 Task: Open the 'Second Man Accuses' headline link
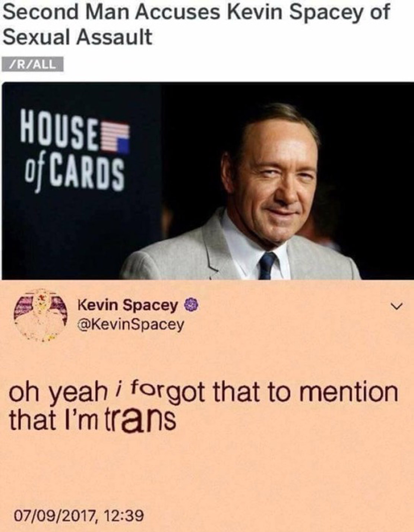(196, 25)
